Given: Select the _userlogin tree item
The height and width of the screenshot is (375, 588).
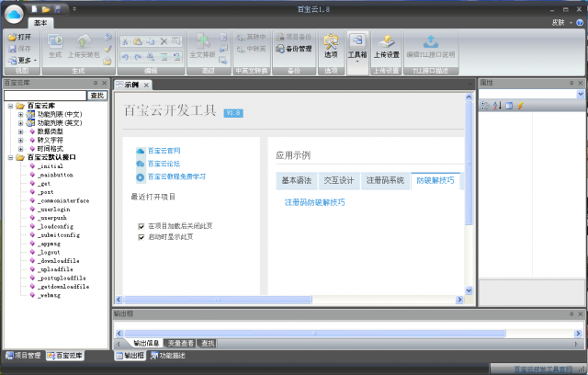Looking at the screenshot, I should click(x=53, y=210).
